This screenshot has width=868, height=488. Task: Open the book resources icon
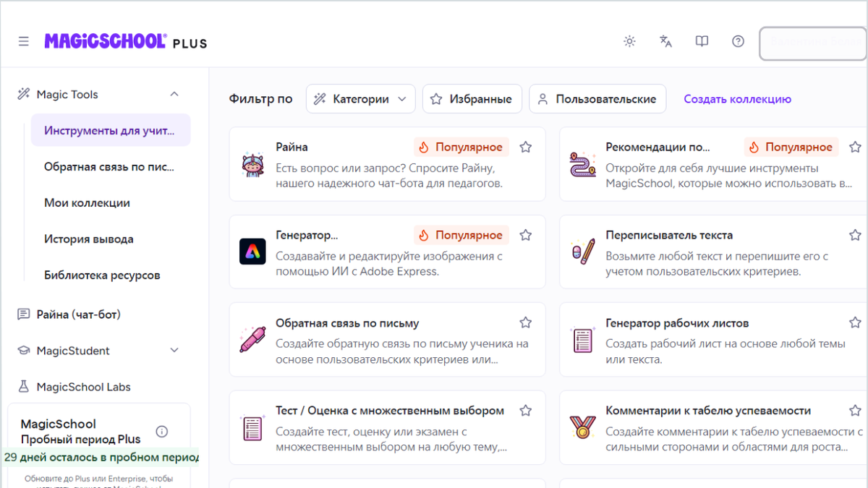click(x=702, y=41)
